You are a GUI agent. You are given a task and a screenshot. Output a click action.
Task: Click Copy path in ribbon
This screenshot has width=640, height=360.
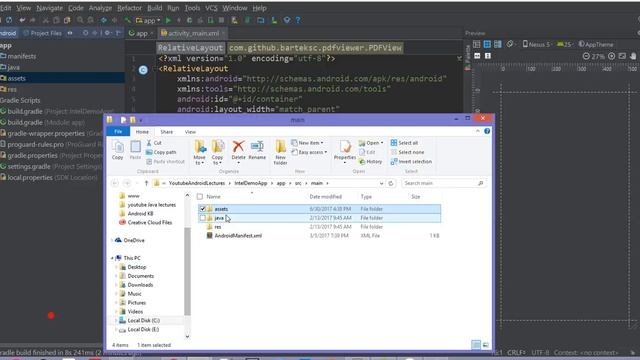(161, 152)
